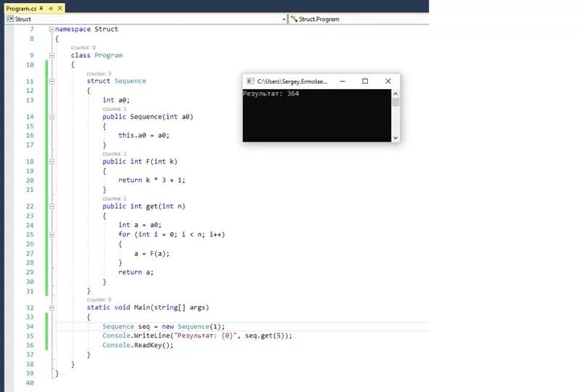This screenshot has width=580, height=392.
Task: Click the 'Sequence' struct name on line 11
Action: click(x=130, y=81)
